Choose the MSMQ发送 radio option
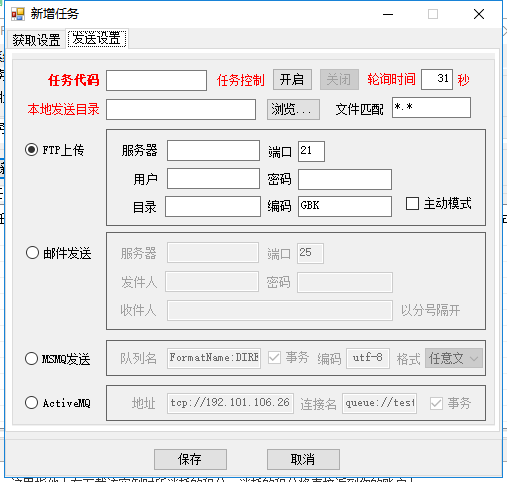Screen dimensions: 507x482 (x=31, y=359)
